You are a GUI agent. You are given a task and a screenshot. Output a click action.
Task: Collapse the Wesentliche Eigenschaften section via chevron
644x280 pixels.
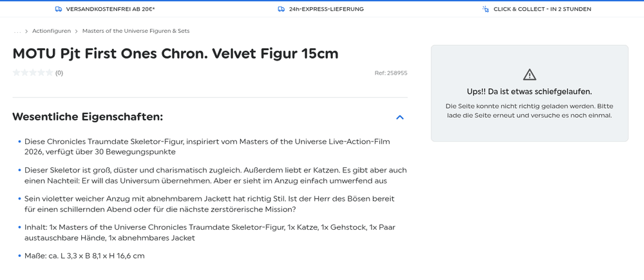point(400,117)
